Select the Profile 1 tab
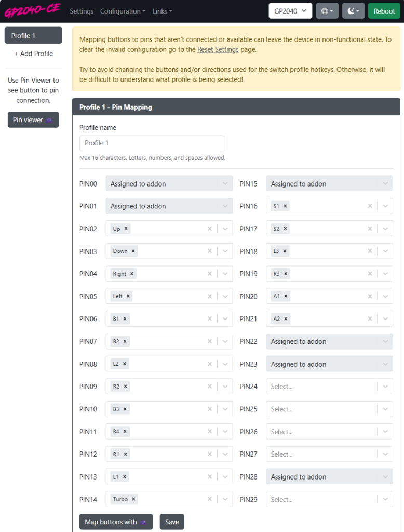The width and height of the screenshot is (404, 532). [33, 36]
